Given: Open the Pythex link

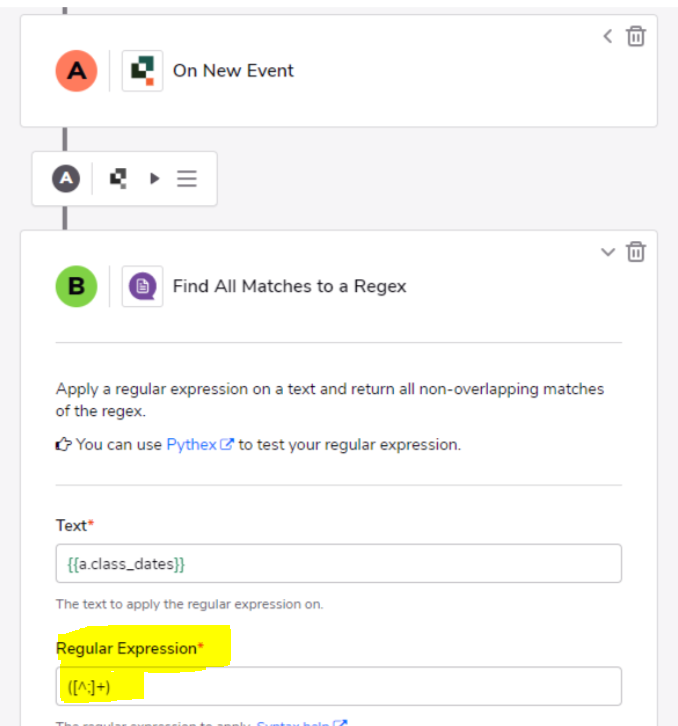Looking at the screenshot, I should (191, 444).
